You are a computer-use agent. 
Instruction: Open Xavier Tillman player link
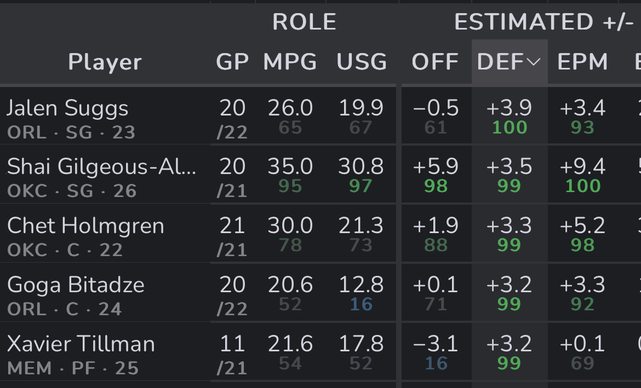click(81, 343)
